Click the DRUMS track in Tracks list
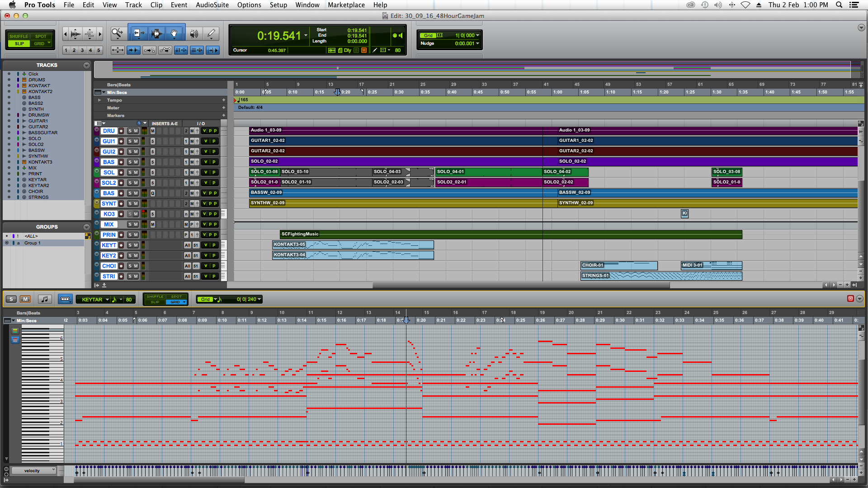This screenshot has width=868, height=488. [x=37, y=80]
